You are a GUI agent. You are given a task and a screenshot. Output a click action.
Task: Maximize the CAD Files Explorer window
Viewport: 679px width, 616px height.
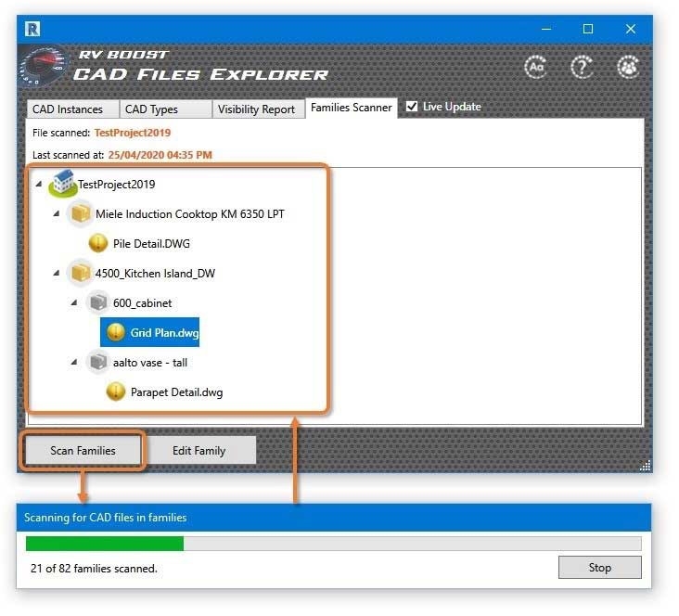(x=588, y=29)
